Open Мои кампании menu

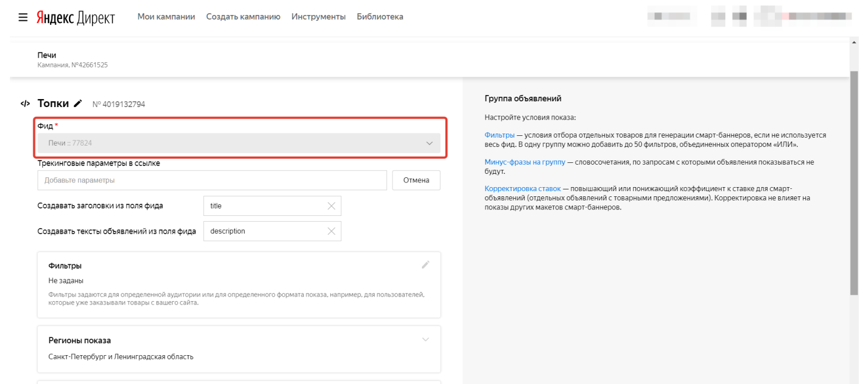point(166,17)
